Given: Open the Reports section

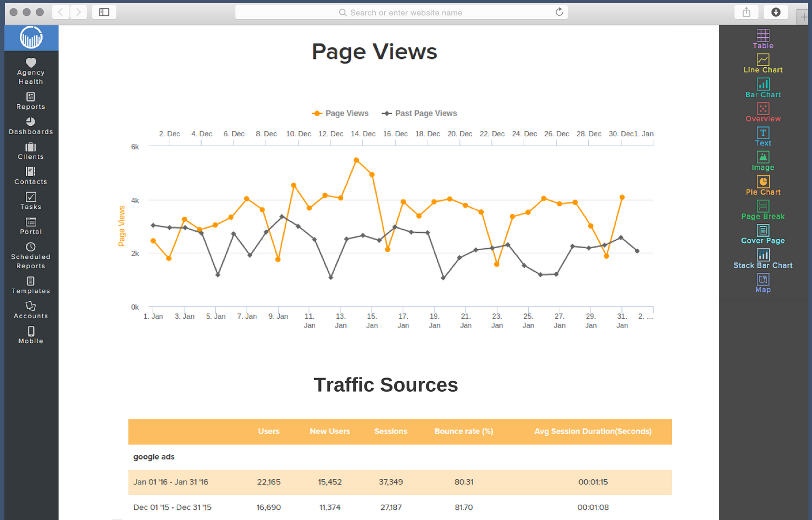Looking at the screenshot, I should click(31, 101).
